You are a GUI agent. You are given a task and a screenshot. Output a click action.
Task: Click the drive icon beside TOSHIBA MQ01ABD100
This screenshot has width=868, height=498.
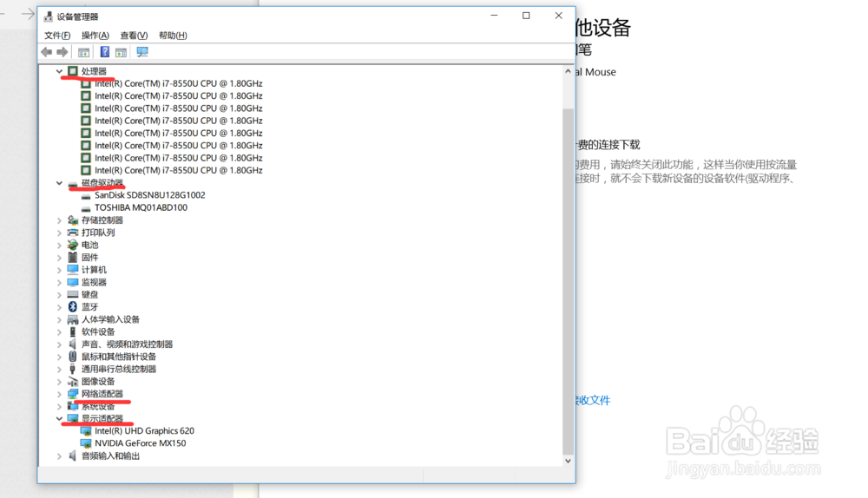tap(86, 208)
